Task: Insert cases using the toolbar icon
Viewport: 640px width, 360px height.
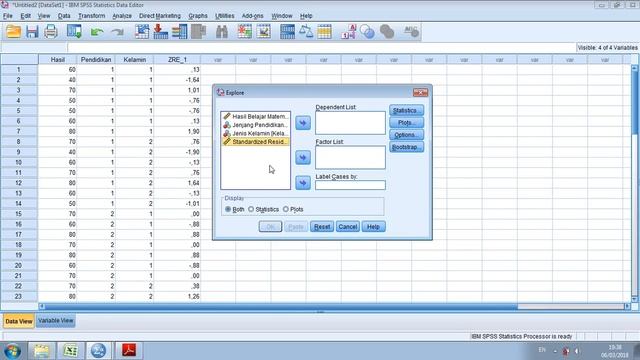Action: (x=244, y=32)
